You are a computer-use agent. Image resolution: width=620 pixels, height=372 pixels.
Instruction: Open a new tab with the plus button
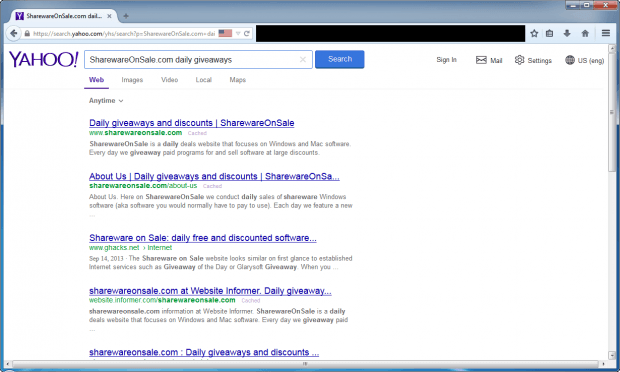[126, 16]
